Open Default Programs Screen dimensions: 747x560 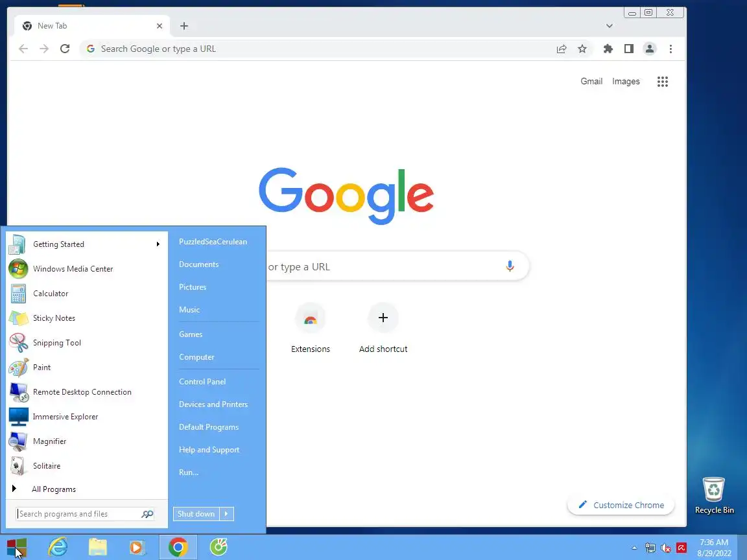[209, 427]
